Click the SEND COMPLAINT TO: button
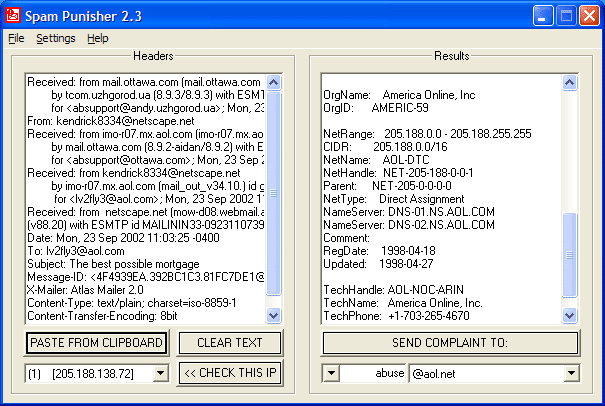 click(x=450, y=343)
